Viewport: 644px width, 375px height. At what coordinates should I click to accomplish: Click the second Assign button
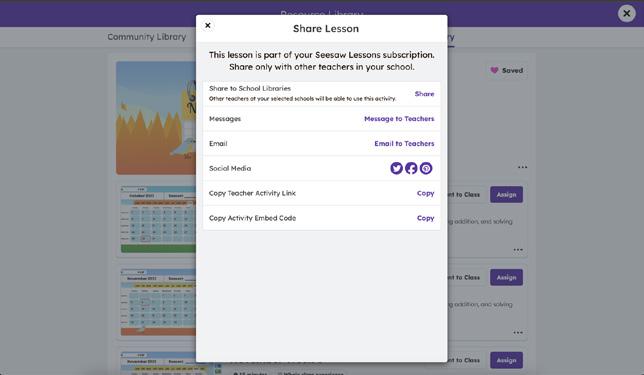coord(506,278)
